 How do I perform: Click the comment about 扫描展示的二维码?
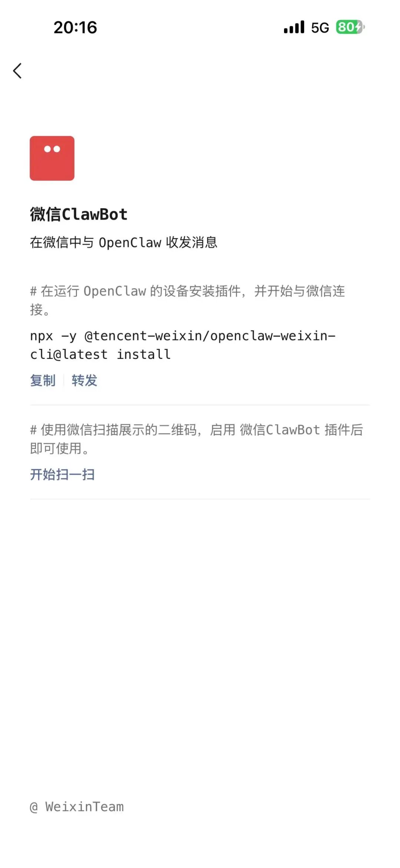coord(197,439)
